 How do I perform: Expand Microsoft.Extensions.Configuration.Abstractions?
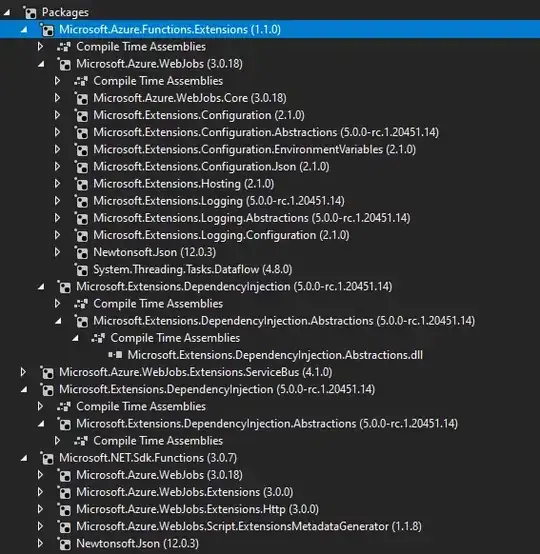coord(57,132)
